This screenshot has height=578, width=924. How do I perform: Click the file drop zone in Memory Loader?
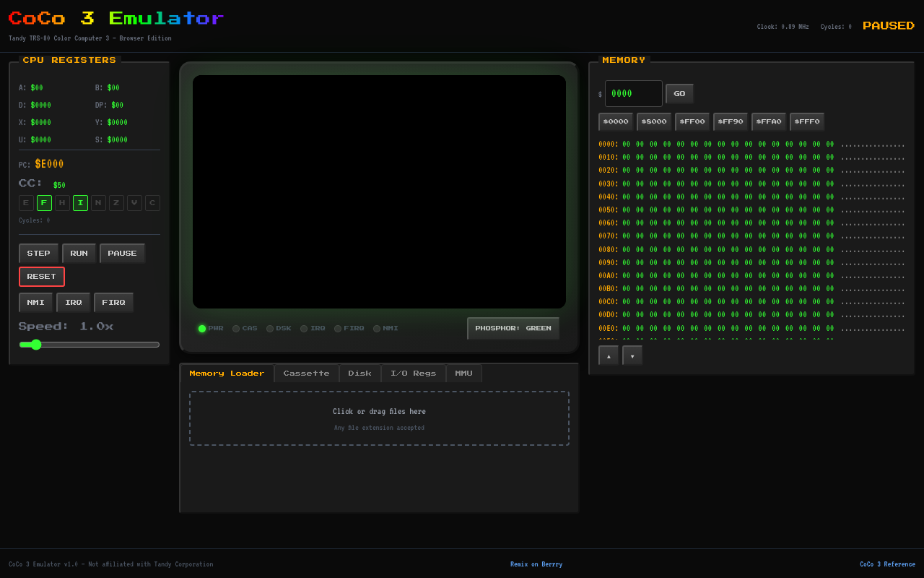[378, 418]
